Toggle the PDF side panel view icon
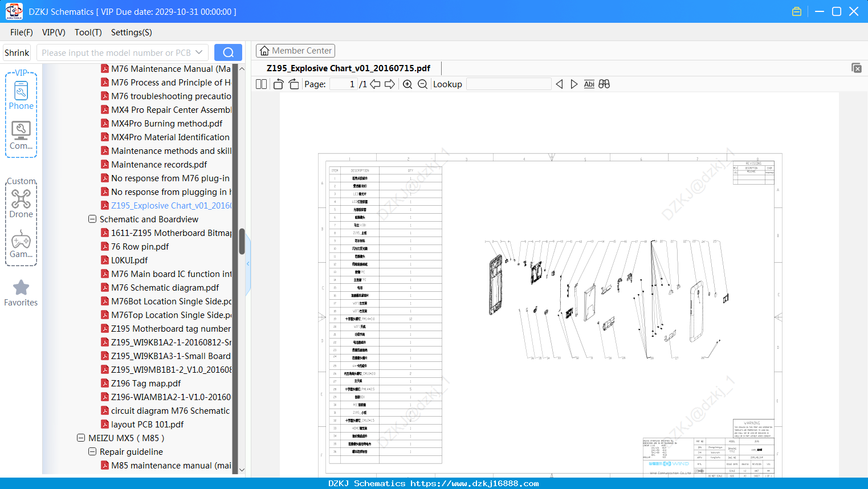 coord(262,84)
